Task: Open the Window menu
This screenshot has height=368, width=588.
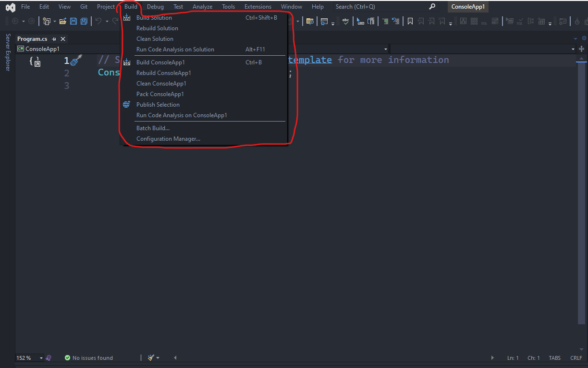Action: [292, 7]
